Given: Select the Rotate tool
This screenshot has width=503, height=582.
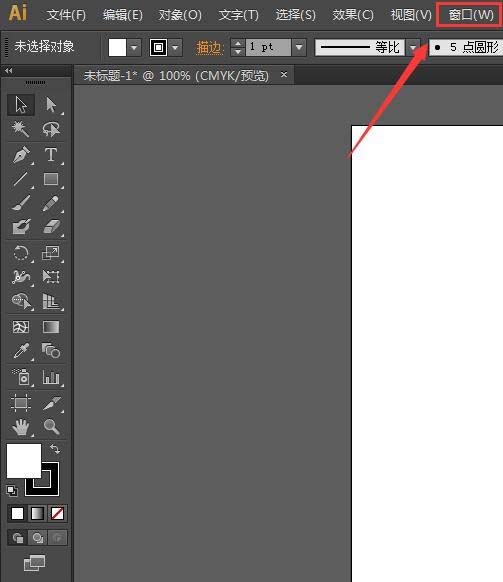Looking at the screenshot, I should coord(21,253).
